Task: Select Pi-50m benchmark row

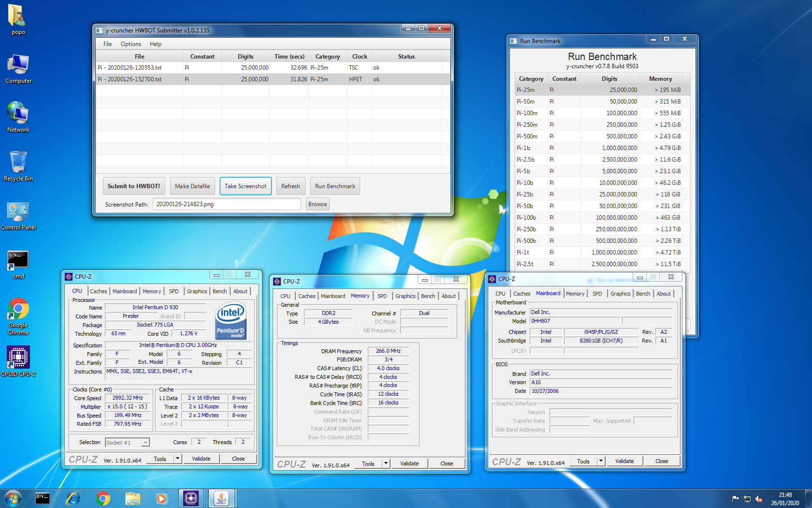Action: tap(602, 102)
